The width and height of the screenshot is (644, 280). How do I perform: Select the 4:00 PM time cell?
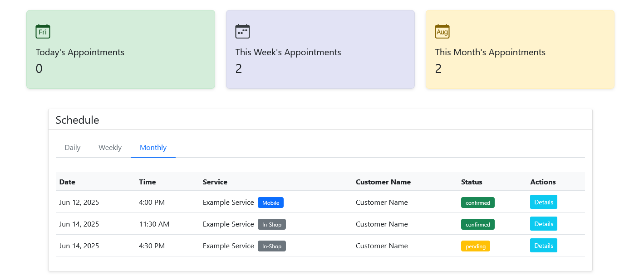pos(152,202)
